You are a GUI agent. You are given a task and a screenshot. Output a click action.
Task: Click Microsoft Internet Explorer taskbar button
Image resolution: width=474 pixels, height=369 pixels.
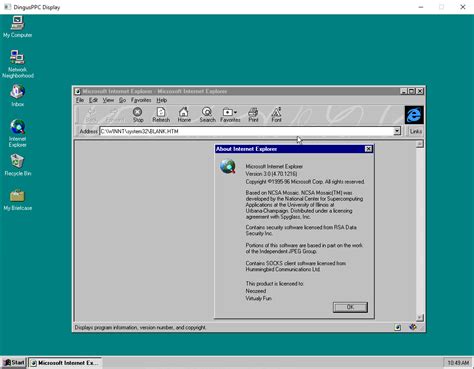[x=65, y=363]
